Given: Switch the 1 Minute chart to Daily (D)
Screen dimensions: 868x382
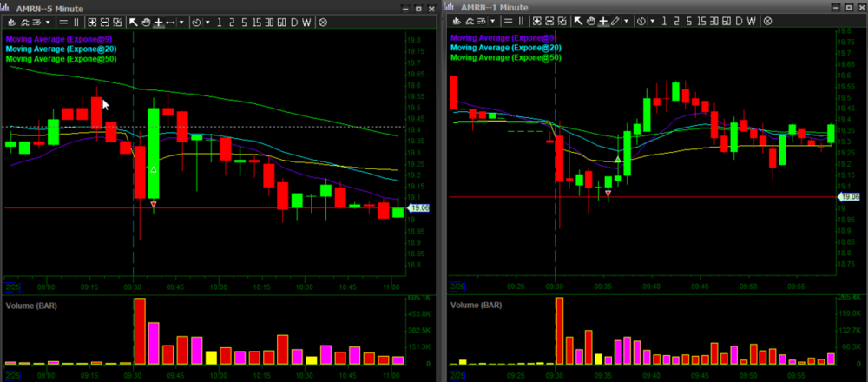Looking at the screenshot, I should (740, 22).
